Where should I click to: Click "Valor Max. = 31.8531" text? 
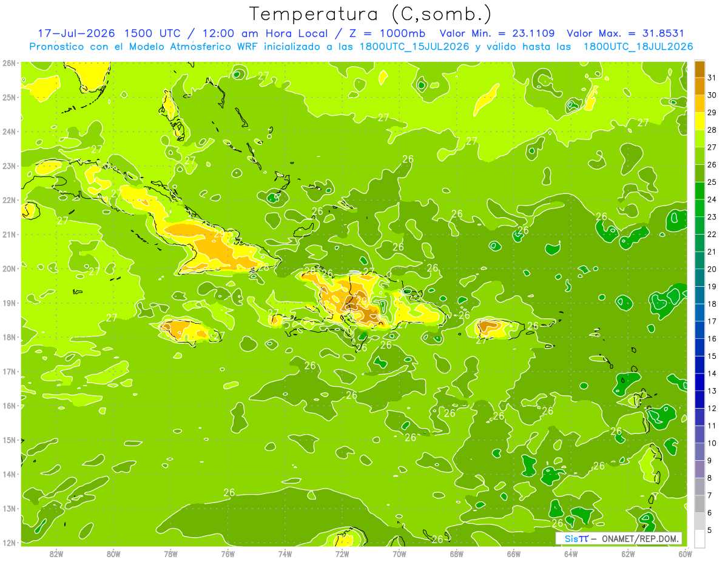(x=625, y=33)
